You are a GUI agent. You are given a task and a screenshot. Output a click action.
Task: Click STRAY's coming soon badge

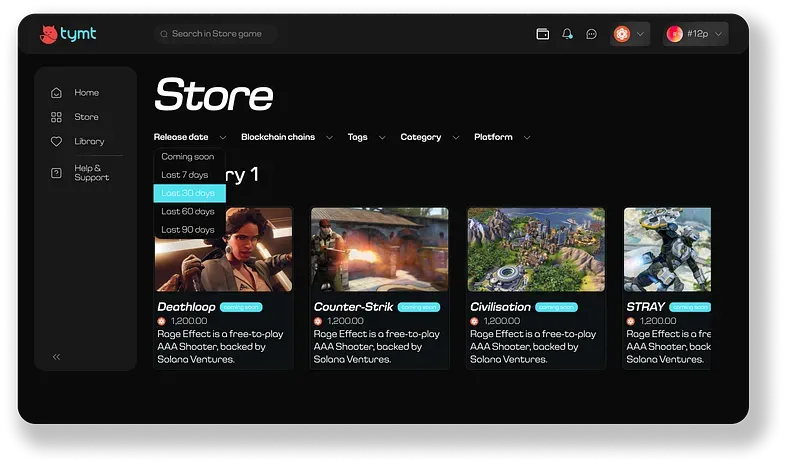[x=690, y=307]
